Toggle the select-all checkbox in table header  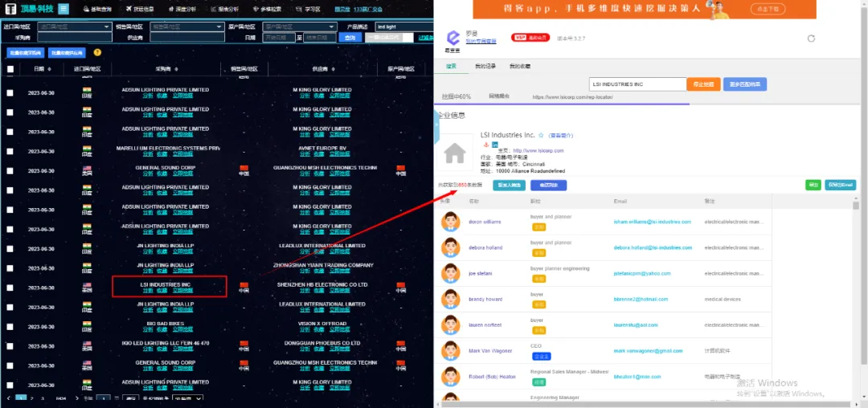click(x=10, y=69)
